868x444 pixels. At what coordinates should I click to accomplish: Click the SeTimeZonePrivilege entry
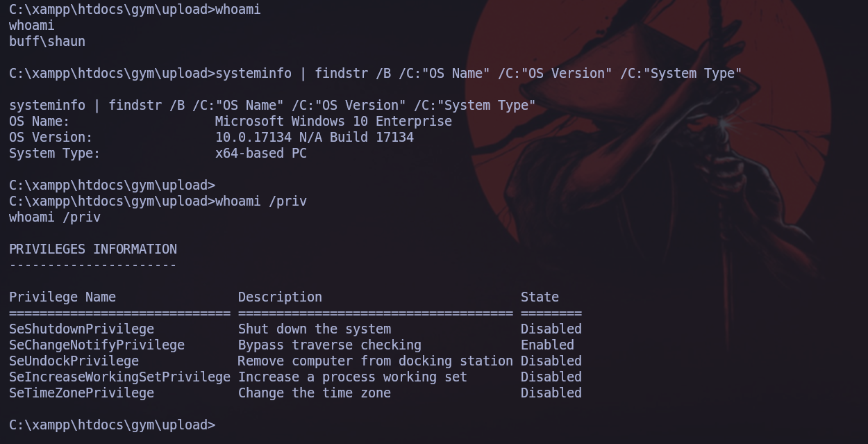(81, 393)
